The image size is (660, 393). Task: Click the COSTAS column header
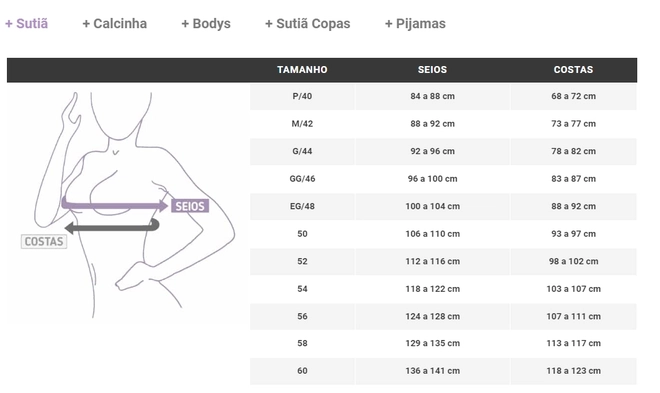[x=573, y=70]
